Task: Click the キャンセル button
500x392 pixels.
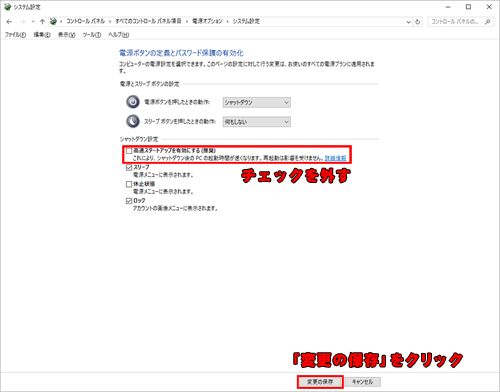Action: click(362, 382)
